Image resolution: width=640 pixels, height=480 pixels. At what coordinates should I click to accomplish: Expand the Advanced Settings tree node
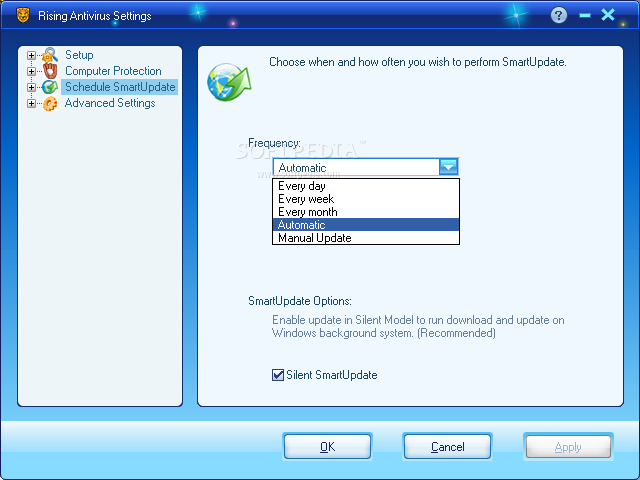coord(31,103)
